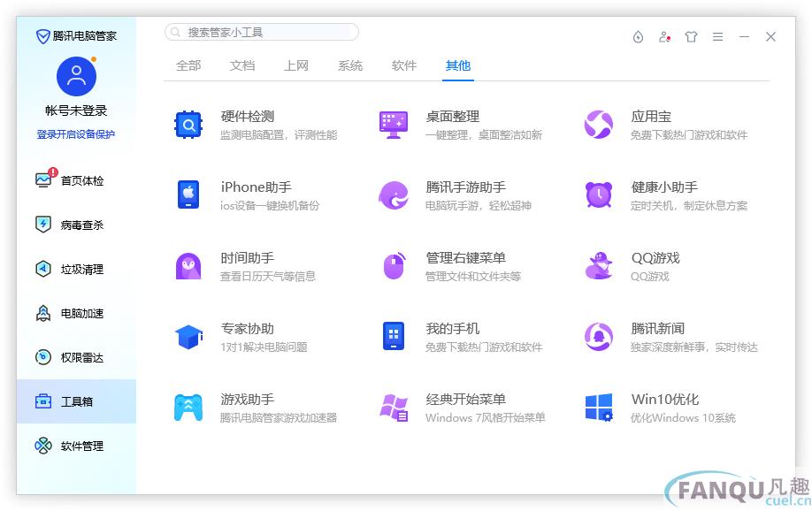Screen dimensions: 812x511
Task: Open the 腾讯手游助手 icon
Action: [394, 195]
